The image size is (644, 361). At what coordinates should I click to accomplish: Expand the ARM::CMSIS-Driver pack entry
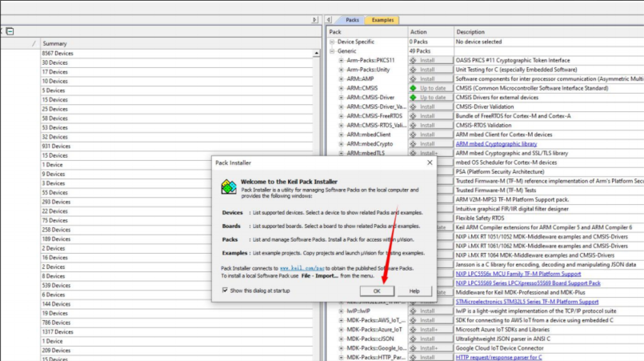point(341,98)
